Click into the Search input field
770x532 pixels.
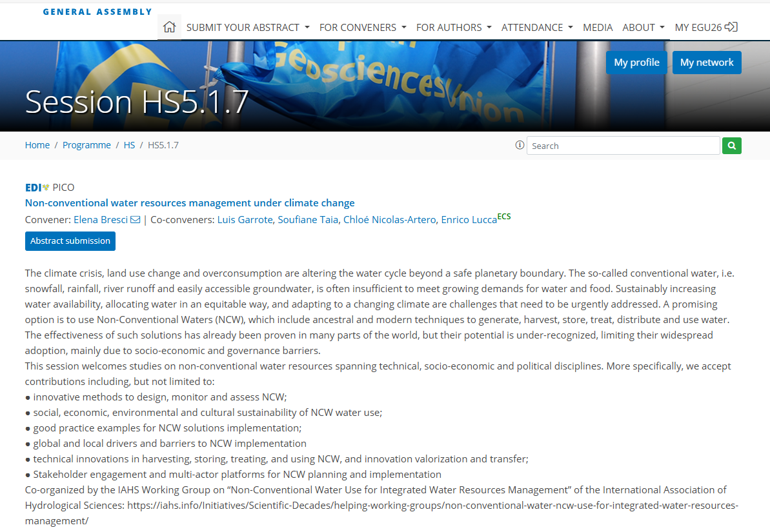click(x=623, y=146)
